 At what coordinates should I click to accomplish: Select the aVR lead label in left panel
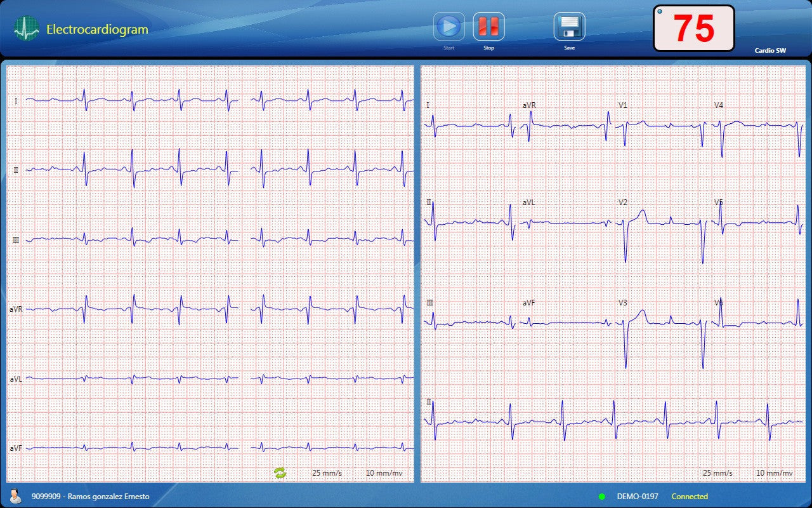point(16,309)
